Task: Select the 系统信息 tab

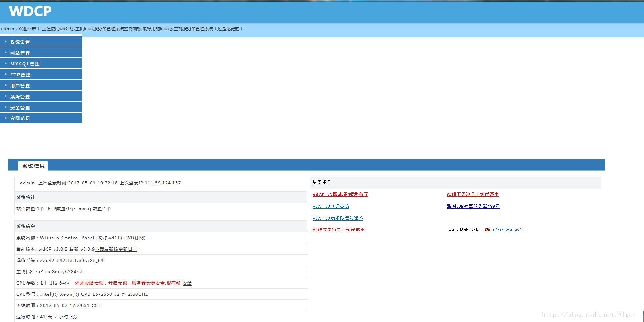Action: 33,166
